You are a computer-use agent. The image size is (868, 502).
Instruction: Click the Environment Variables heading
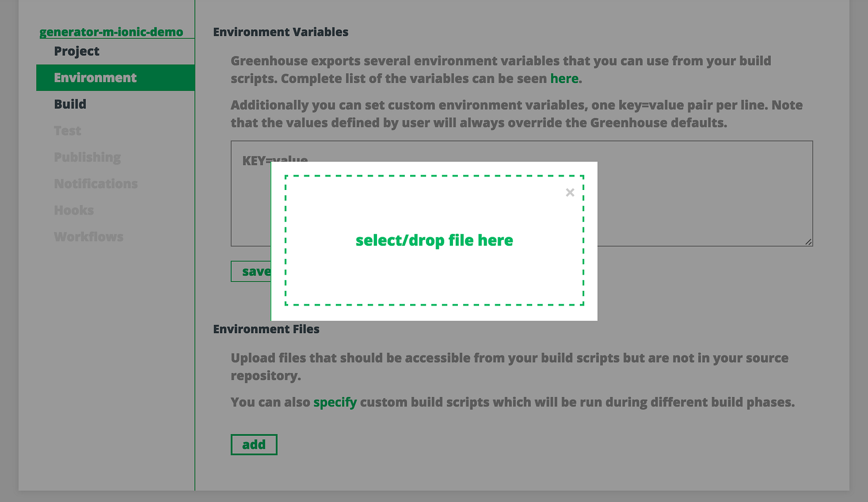click(x=280, y=32)
